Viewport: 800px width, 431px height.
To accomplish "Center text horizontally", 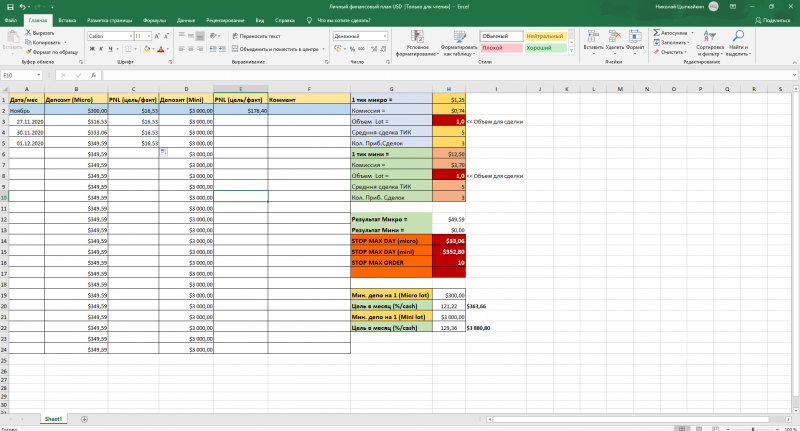I will (x=191, y=49).
